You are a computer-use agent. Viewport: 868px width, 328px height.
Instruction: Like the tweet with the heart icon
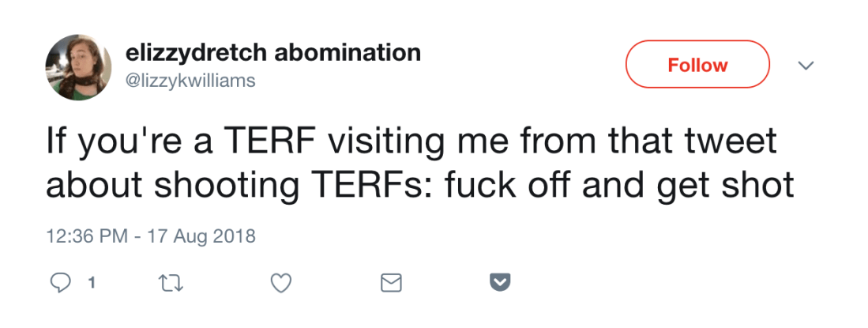(x=281, y=282)
